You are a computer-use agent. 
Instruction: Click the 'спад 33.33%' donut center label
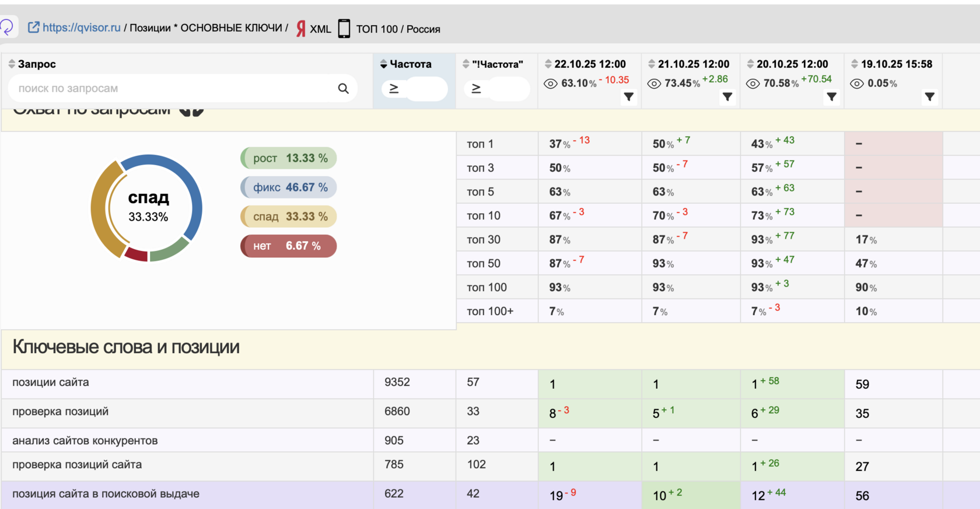[x=149, y=207]
